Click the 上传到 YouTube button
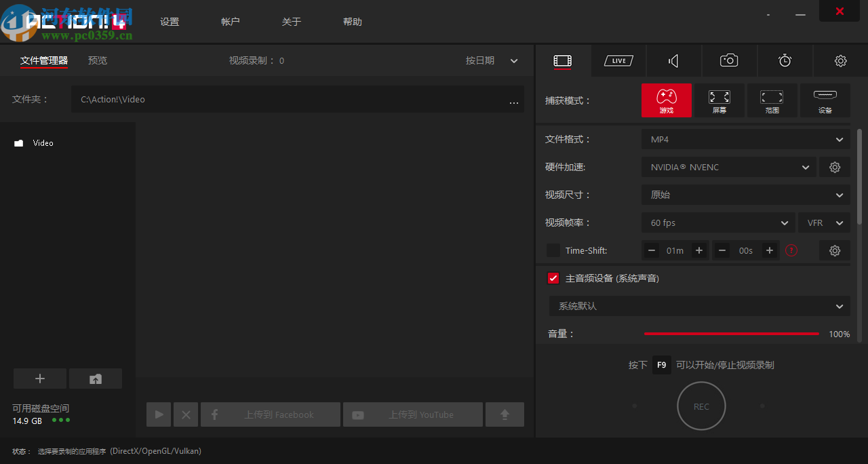 (412, 414)
